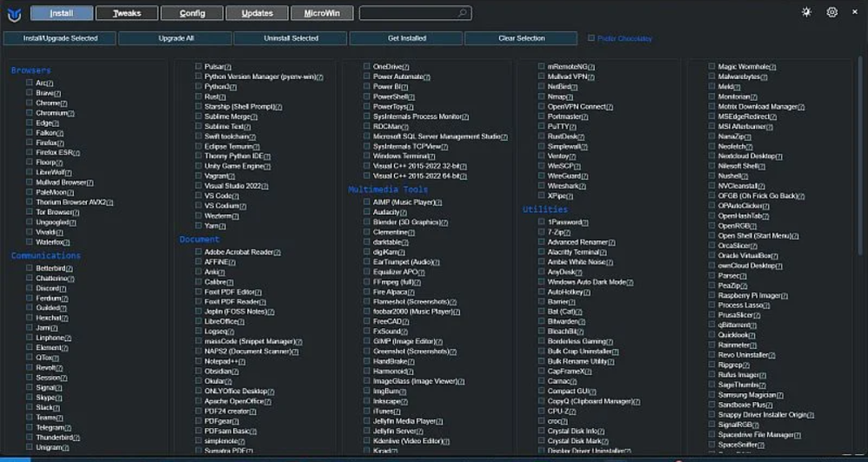Open the [?] help link beside HandBrake
The height and width of the screenshot is (462, 868).
click(411, 362)
